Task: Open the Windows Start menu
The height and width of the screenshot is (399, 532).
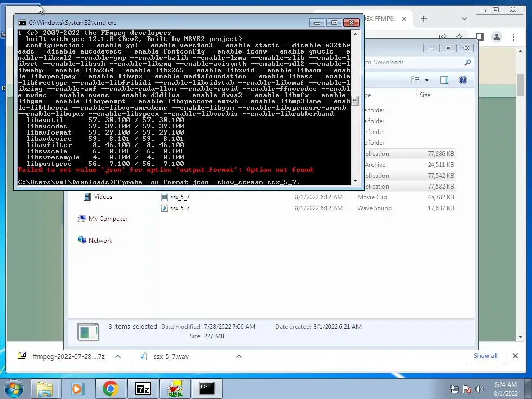Action: [x=13, y=389]
